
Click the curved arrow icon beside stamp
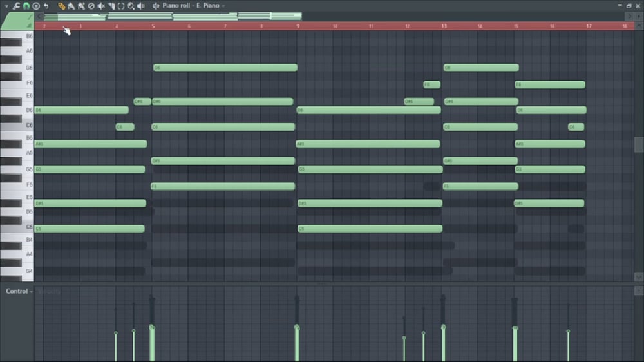(x=46, y=6)
